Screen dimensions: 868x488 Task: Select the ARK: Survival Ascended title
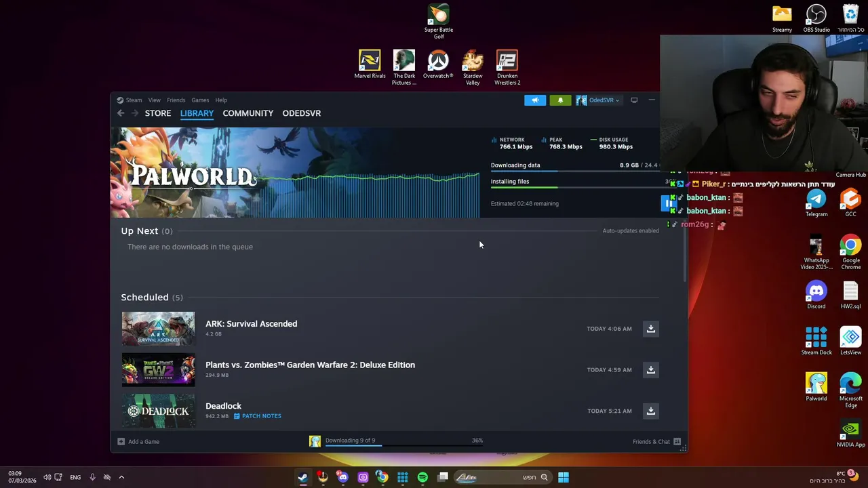251,324
